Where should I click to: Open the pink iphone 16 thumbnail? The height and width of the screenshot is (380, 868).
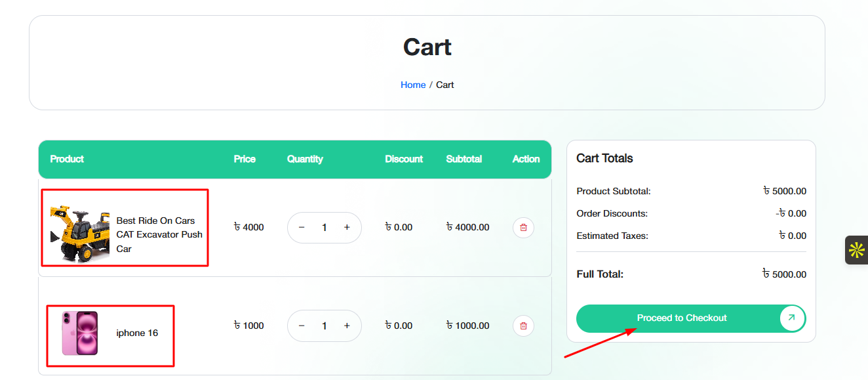tap(80, 333)
